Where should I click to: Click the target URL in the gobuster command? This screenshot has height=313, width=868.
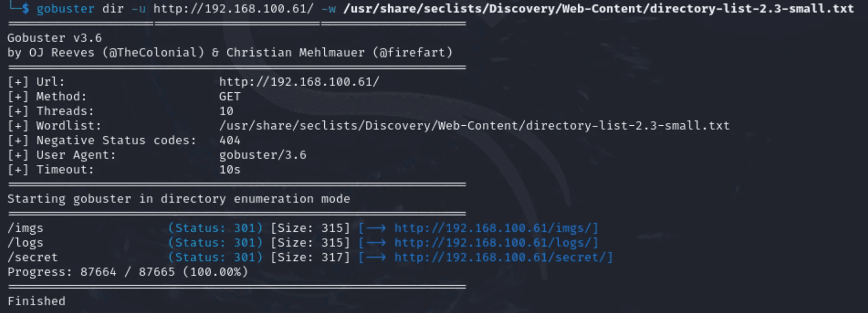233,9
